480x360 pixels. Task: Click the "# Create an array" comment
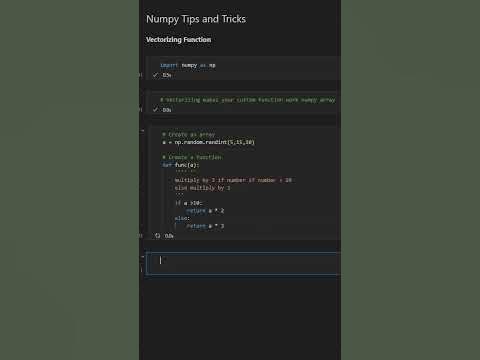coord(189,135)
